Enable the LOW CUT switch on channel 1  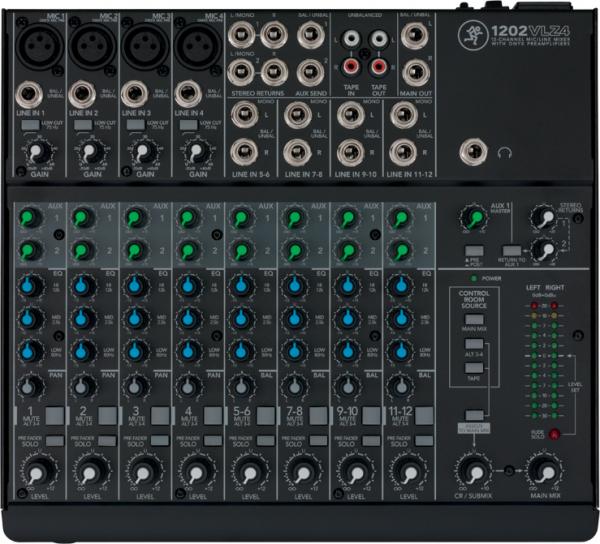coord(30,122)
